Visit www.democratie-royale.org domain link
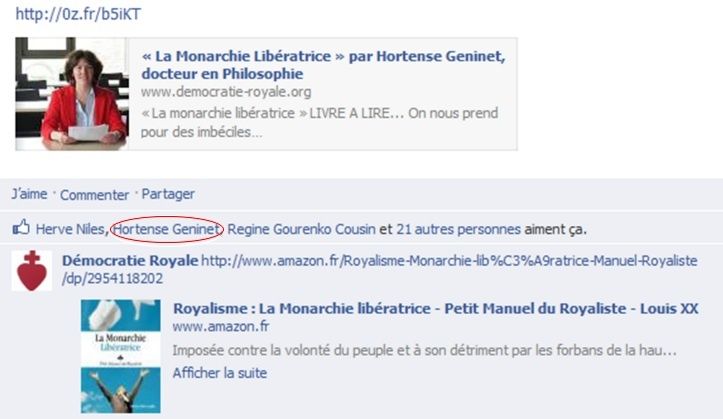 point(226,92)
